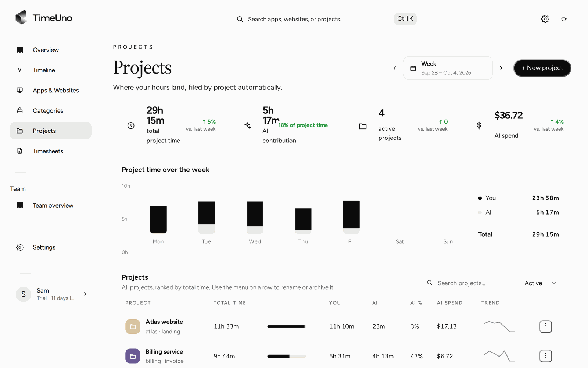Image resolution: width=588 pixels, height=368 pixels.
Task: Go to Timeline page
Action: coord(51,70)
